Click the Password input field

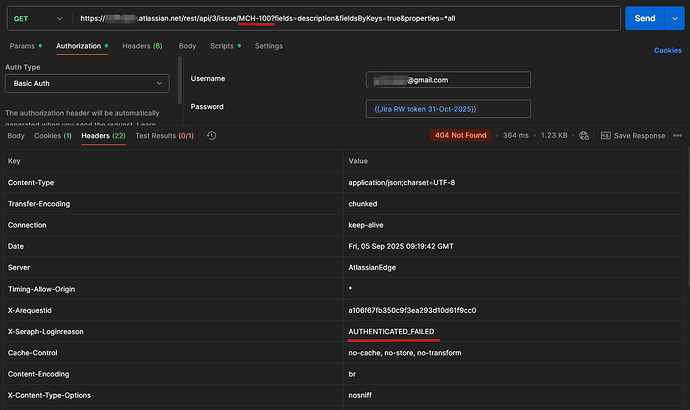coord(448,108)
